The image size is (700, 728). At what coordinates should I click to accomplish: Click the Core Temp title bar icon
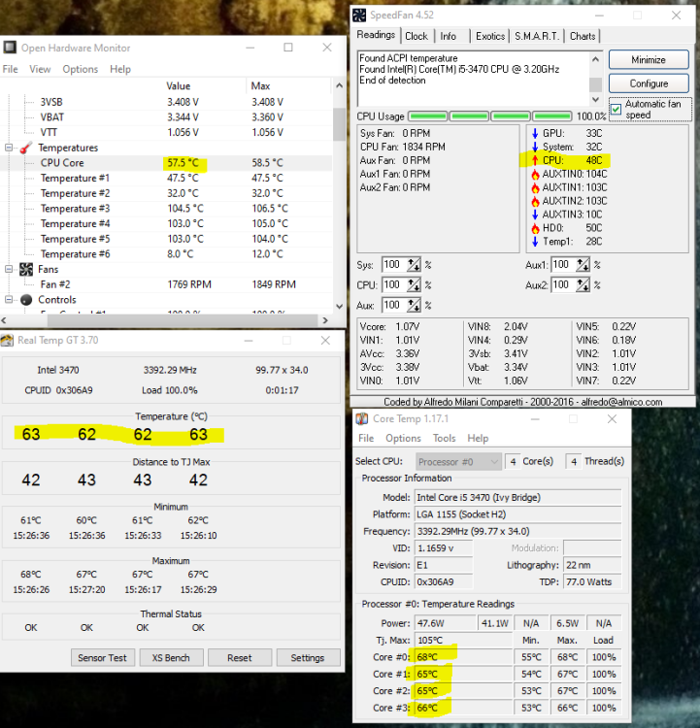(x=361, y=418)
